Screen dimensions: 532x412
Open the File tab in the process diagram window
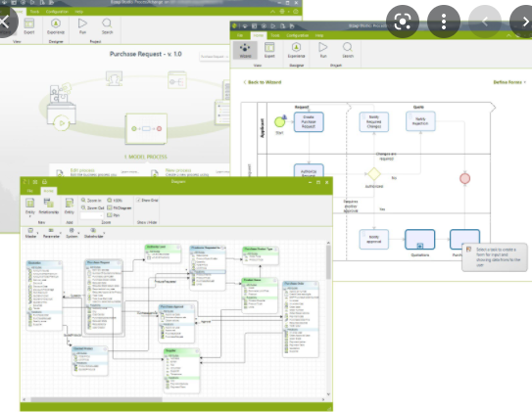[240, 35]
